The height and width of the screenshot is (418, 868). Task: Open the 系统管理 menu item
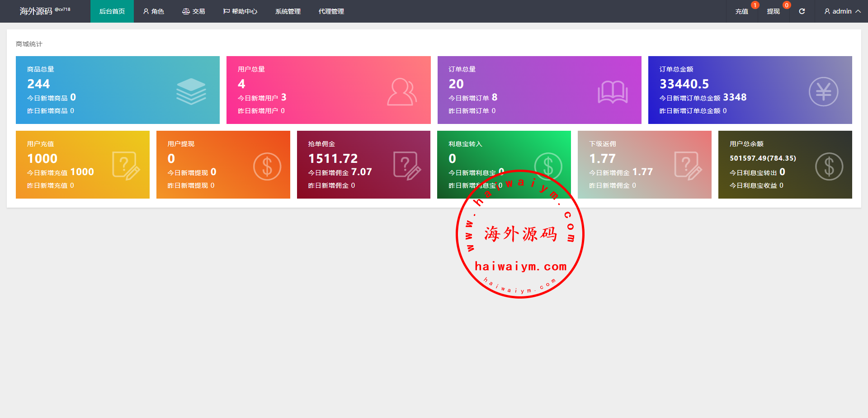click(288, 11)
